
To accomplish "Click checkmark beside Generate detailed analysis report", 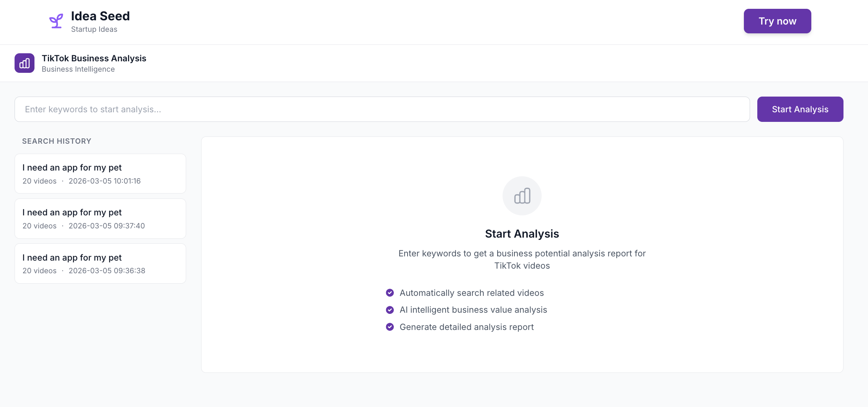I will (390, 327).
